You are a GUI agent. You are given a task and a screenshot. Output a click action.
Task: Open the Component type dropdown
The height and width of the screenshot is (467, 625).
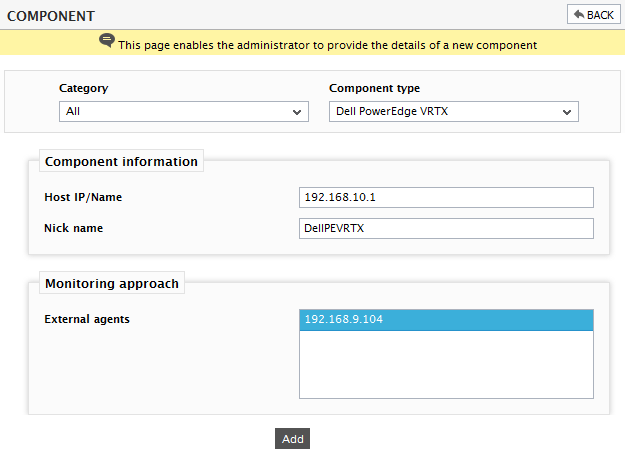pyautogui.click(x=454, y=112)
